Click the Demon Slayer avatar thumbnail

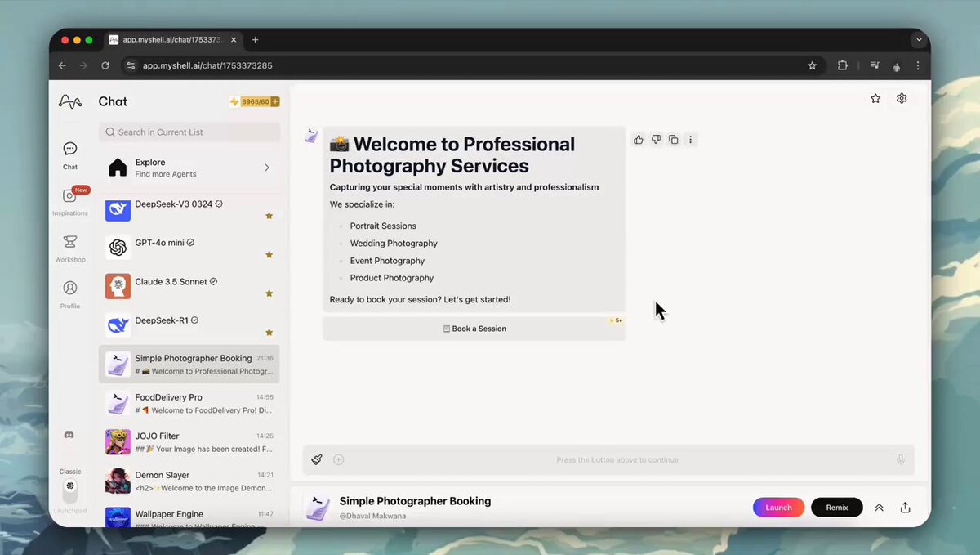point(118,481)
